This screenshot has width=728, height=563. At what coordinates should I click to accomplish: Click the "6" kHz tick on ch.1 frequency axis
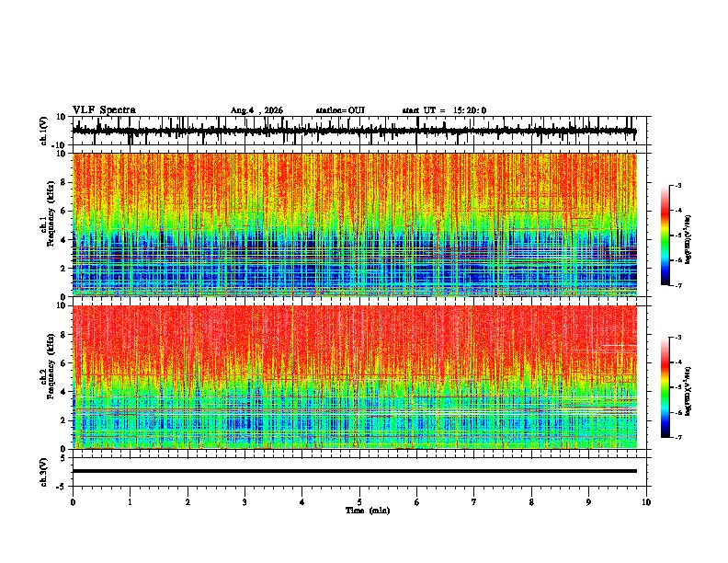coord(64,211)
